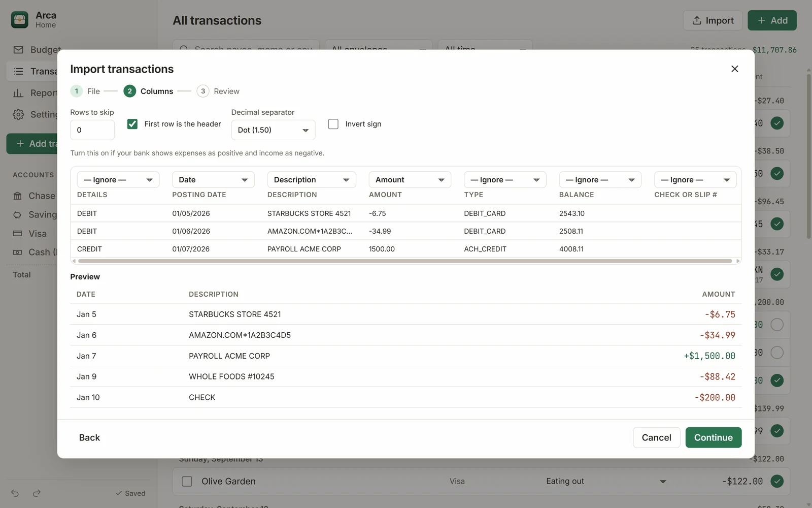Screen dimensions: 812x508
Task: Open the Decimal separator dropdown
Action: coord(273,130)
